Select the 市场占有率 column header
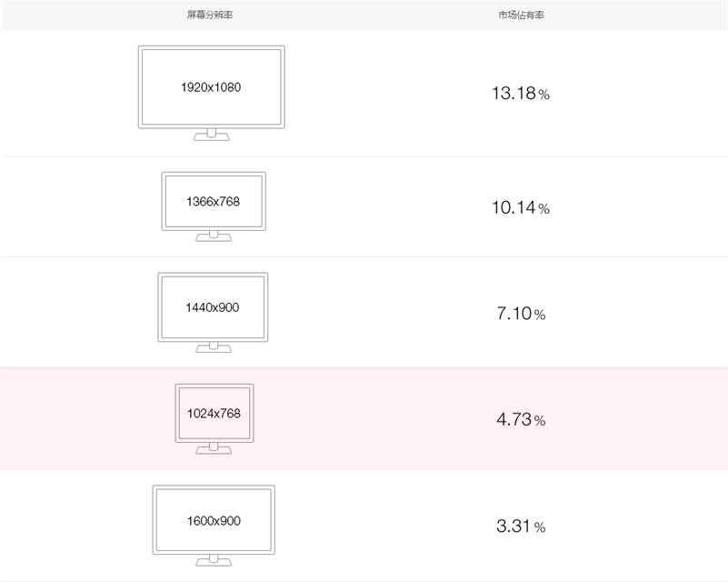The image size is (728, 582). pyautogui.click(x=521, y=15)
